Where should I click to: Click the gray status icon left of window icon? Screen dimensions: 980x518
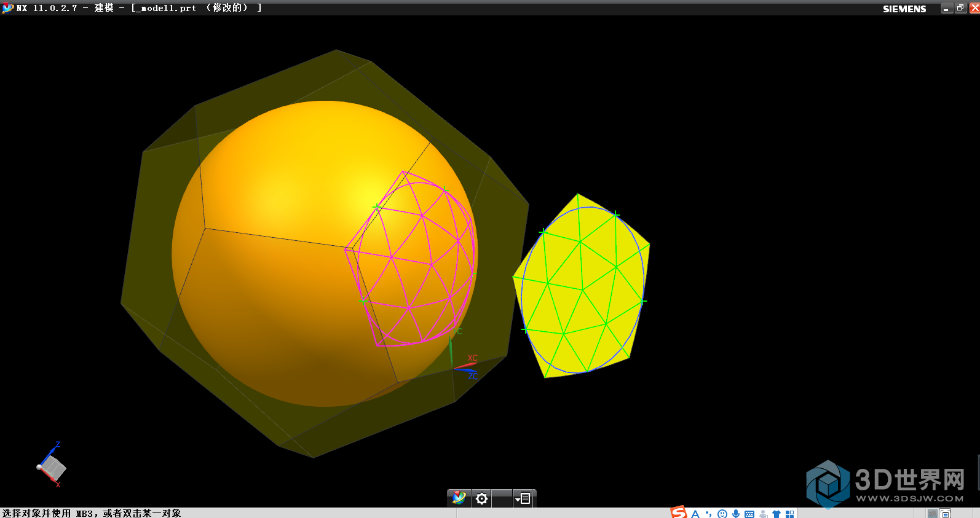pos(933,514)
